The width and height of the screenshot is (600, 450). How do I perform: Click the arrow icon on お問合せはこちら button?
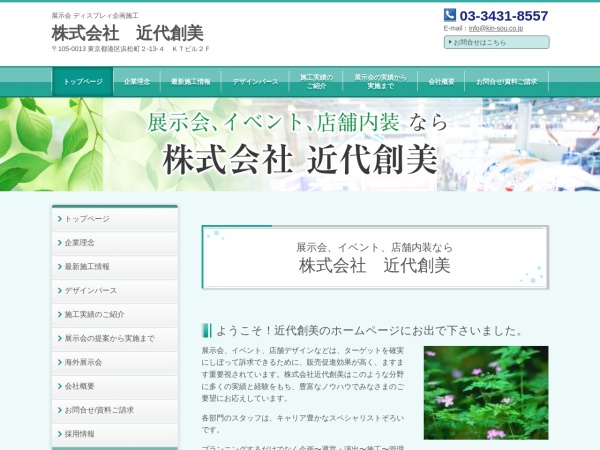[x=449, y=42]
